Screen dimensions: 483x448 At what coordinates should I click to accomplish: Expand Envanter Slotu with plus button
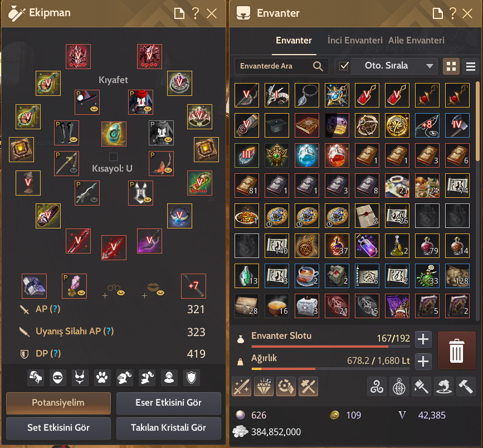tap(423, 339)
